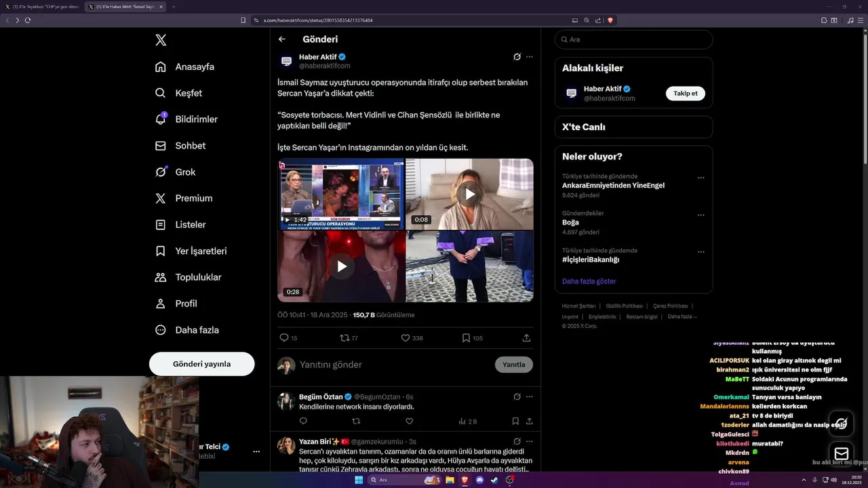Open Premium in the sidebar
The width and height of the screenshot is (868, 488).
[x=184, y=199]
